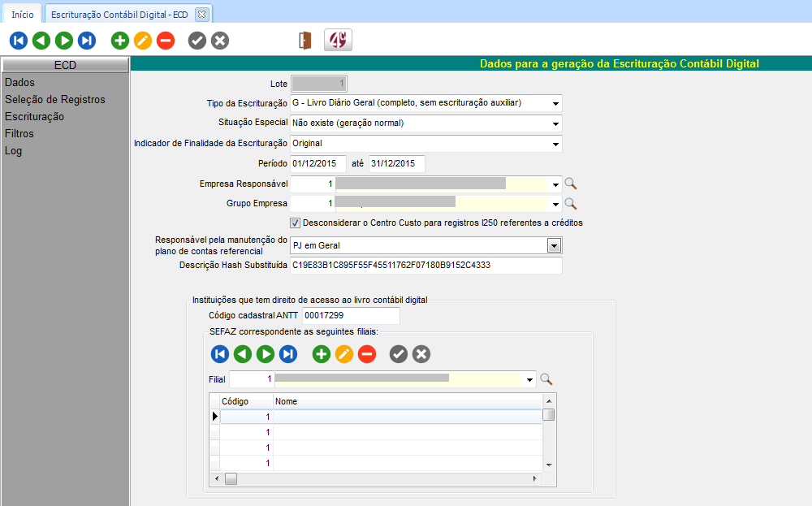Open Situação Especial dropdown
This screenshot has width=812, height=506.
tap(555, 123)
